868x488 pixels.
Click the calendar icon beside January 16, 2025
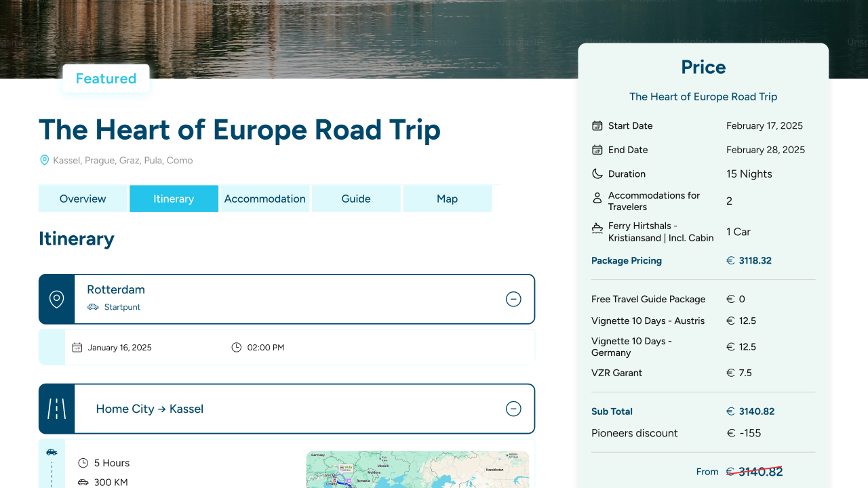click(77, 348)
